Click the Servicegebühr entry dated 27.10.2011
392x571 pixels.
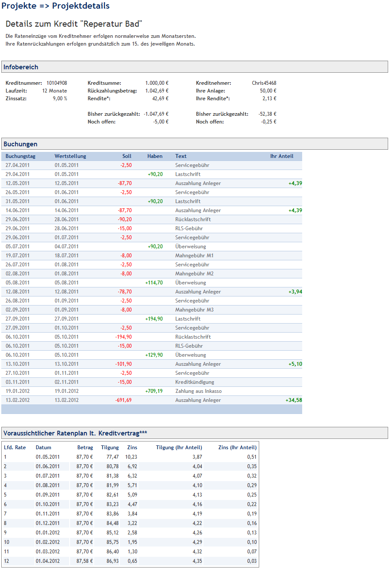pyautogui.click(x=192, y=373)
